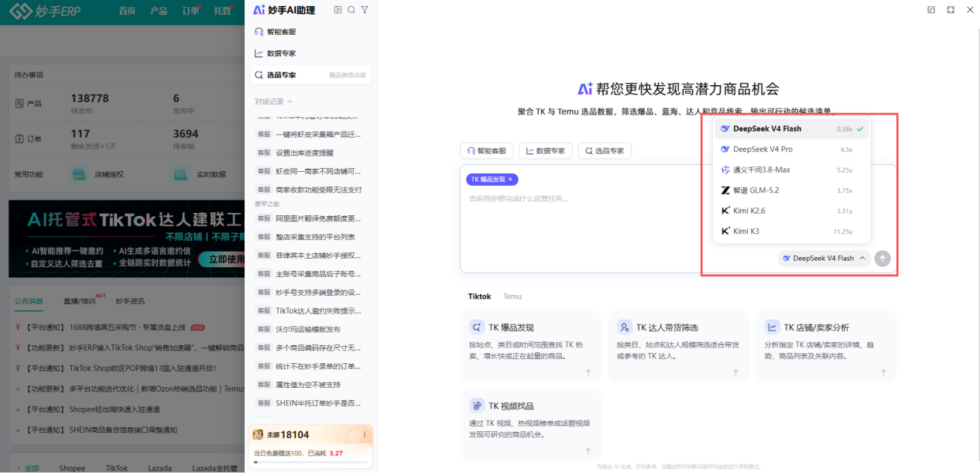The image size is (980, 473).
Task: Open chat record 妙手号支持多端登录的设...
Action: pos(310,293)
